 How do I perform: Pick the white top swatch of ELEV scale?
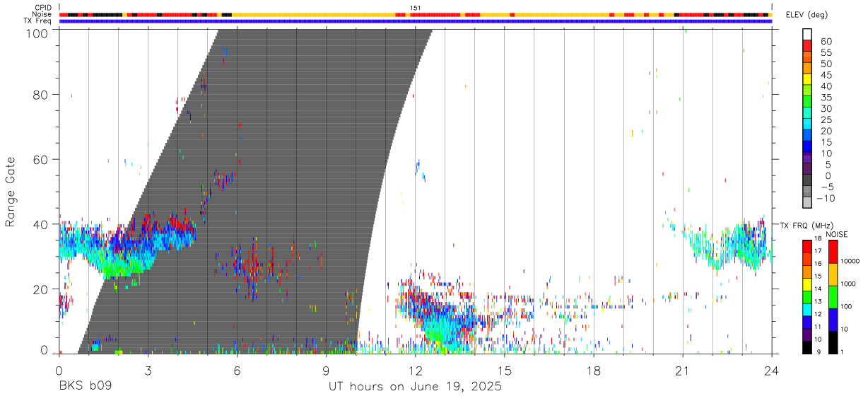(x=807, y=35)
